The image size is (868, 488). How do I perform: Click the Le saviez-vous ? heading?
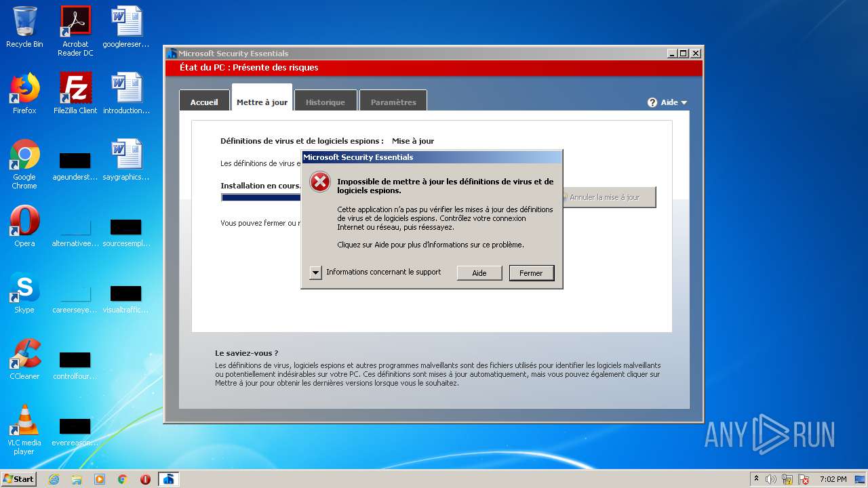coord(247,353)
